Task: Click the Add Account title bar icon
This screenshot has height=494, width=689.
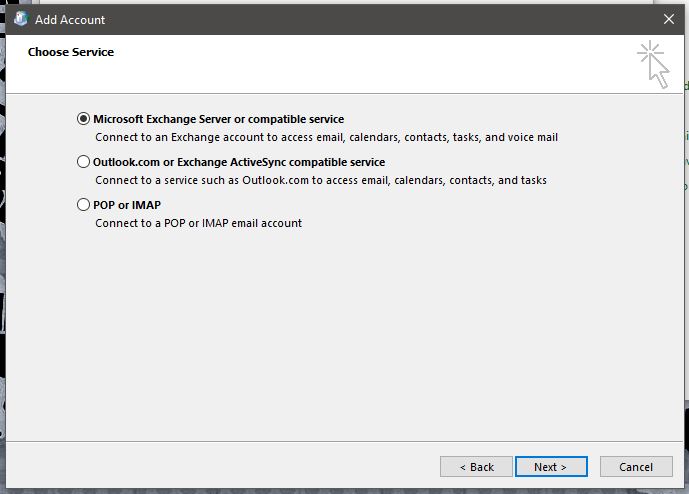Action: 21,19
